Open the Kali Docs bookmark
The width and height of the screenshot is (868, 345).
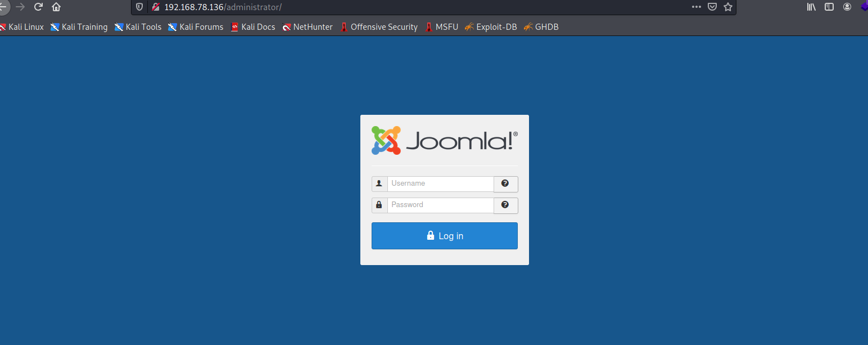(253, 27)
